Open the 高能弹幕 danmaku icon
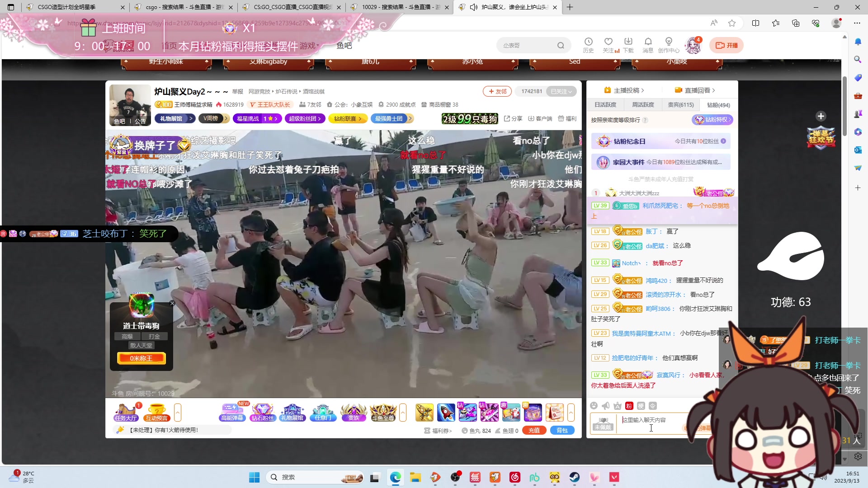Screen dimensions: 868x488 [232, 412]
